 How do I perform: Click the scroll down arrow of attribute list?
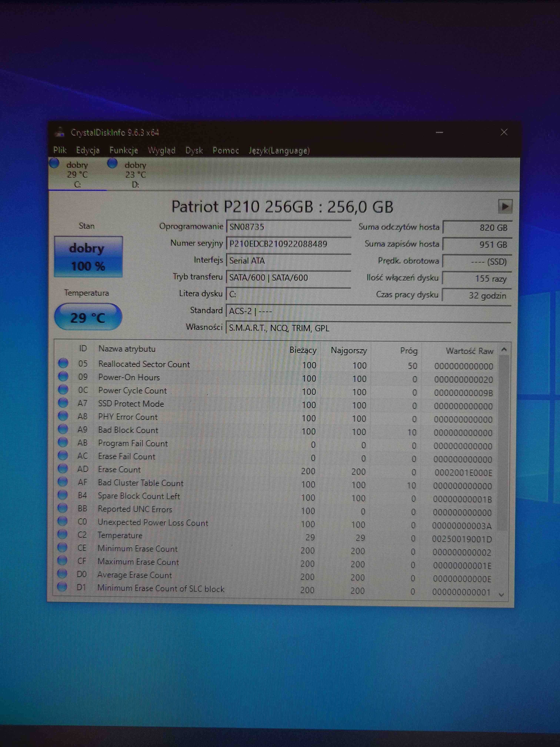tap(501, 595)
